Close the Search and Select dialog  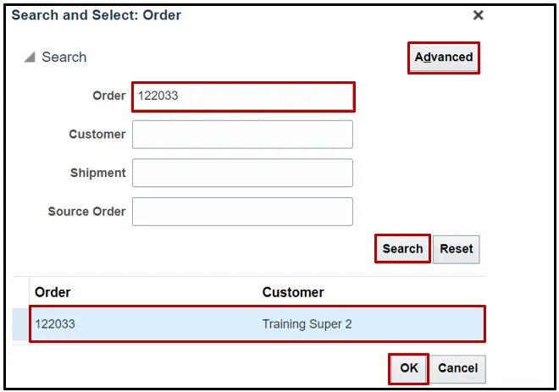point(478,15)
